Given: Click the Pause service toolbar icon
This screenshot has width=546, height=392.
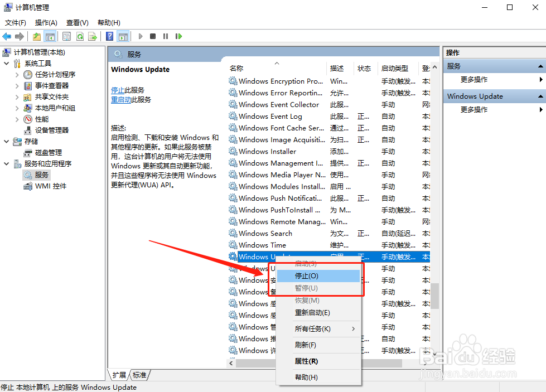Looking at the screenshot, I should [166, 36].
